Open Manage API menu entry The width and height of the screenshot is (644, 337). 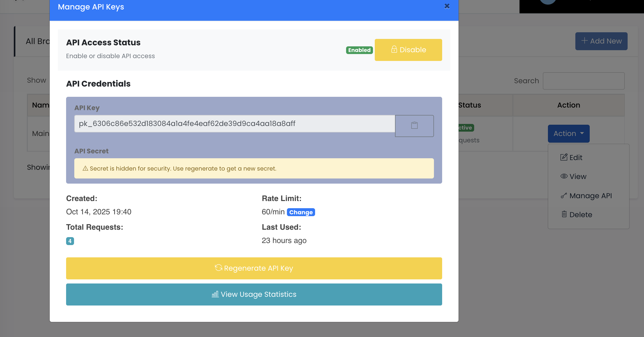tap(590, 196)
